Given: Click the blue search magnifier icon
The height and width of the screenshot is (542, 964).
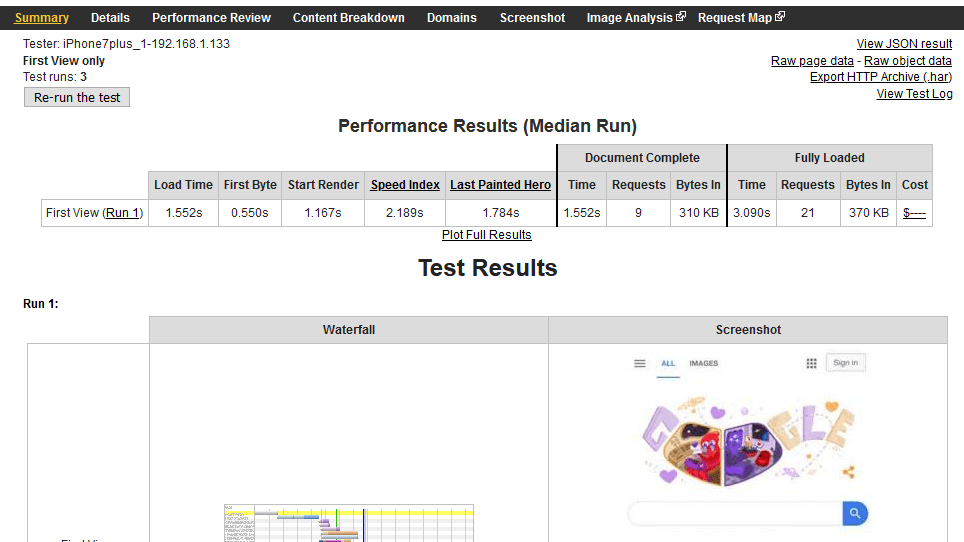Looking at the screenshot, I should click(855, 513).
